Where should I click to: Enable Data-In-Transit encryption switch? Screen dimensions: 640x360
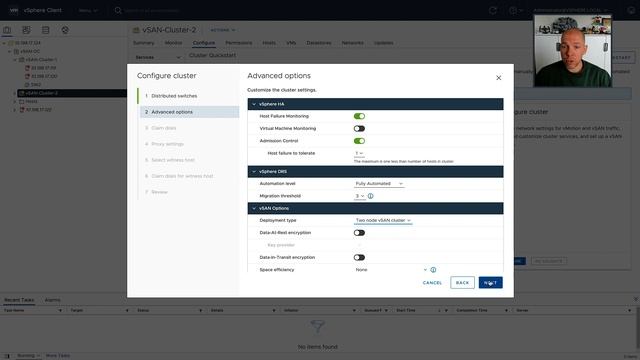click(359, 258)
